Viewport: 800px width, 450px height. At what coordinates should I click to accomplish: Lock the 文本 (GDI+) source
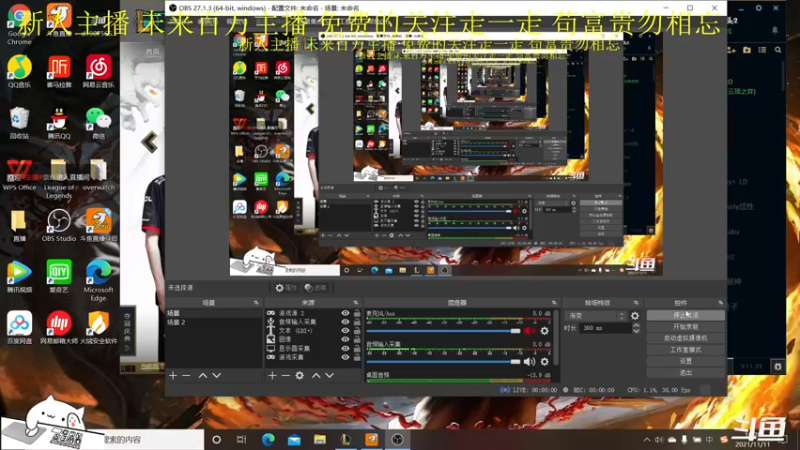tap(357, 331)
